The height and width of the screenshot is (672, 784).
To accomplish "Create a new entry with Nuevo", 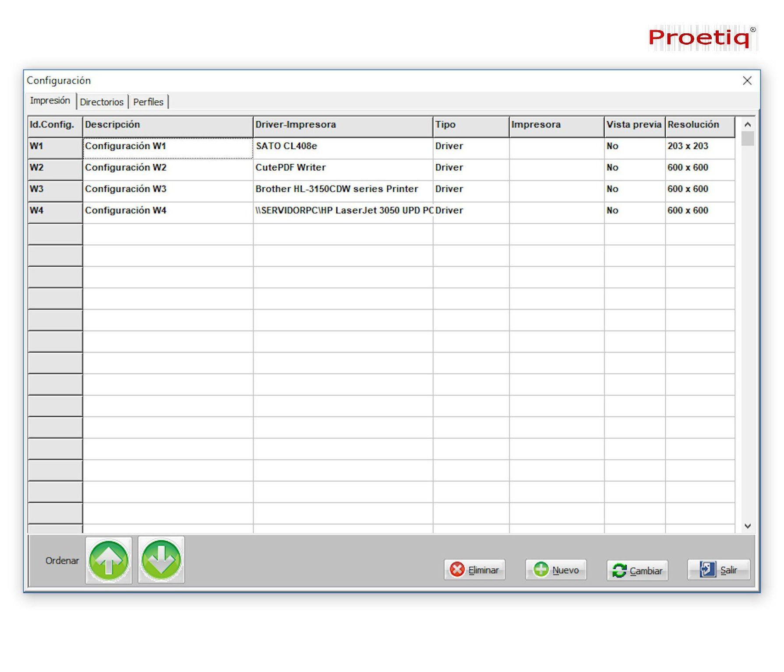I will coord(556,570).
